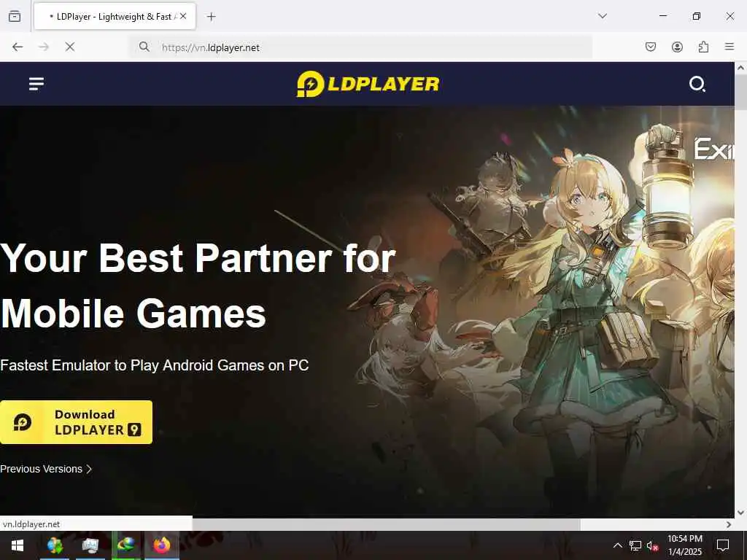Open the Extensions puzzle icon
The height and width of the screenshot is (560, 747).
point(703,47)
